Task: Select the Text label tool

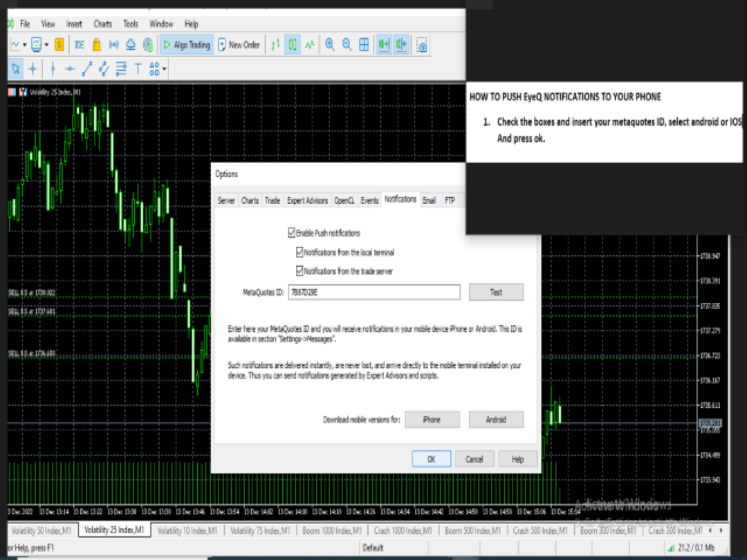Action: pyautogui.click(x=138, y=68)
